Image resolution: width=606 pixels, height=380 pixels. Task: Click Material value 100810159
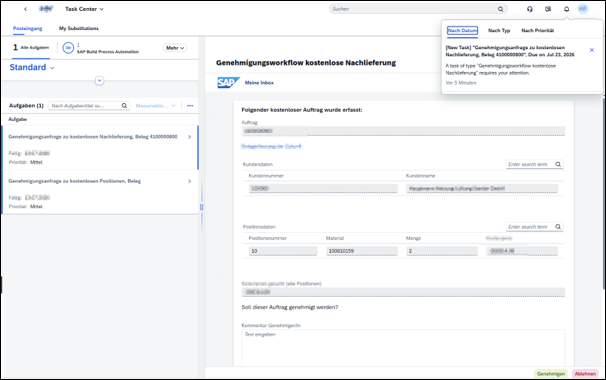[362, 251]
